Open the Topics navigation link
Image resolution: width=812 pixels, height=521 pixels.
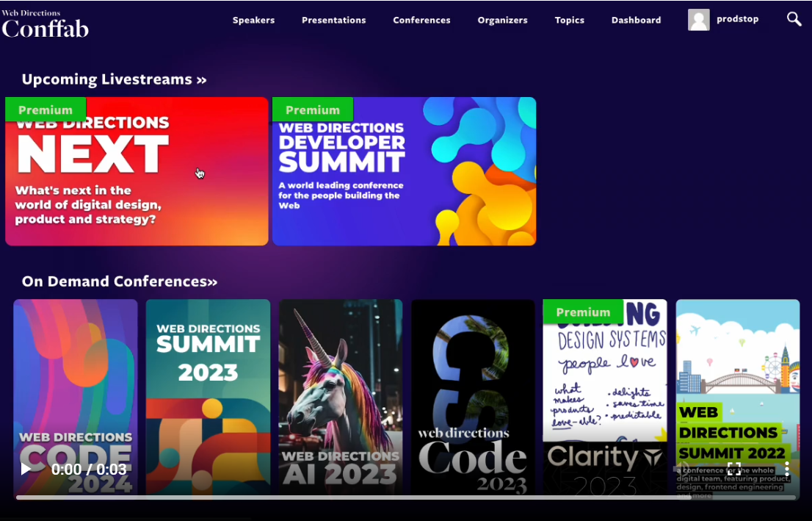[570, 21]
